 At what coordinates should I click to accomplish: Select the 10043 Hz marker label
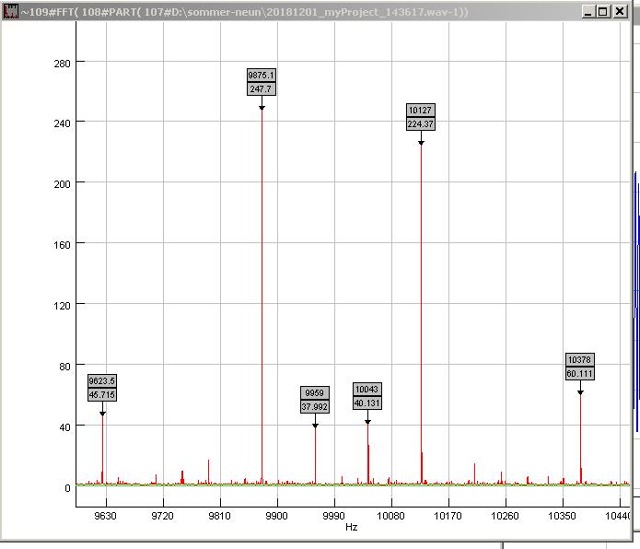click(367, 389)
